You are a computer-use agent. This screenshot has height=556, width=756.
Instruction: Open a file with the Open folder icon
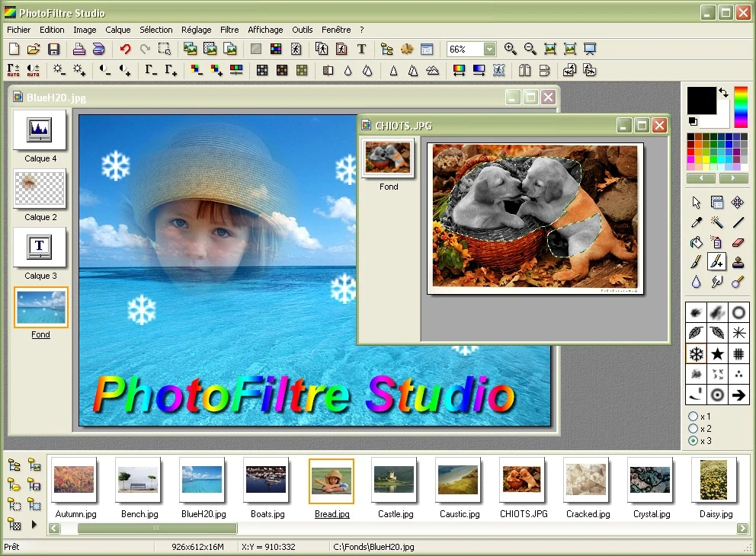click(x=34, y=48)
